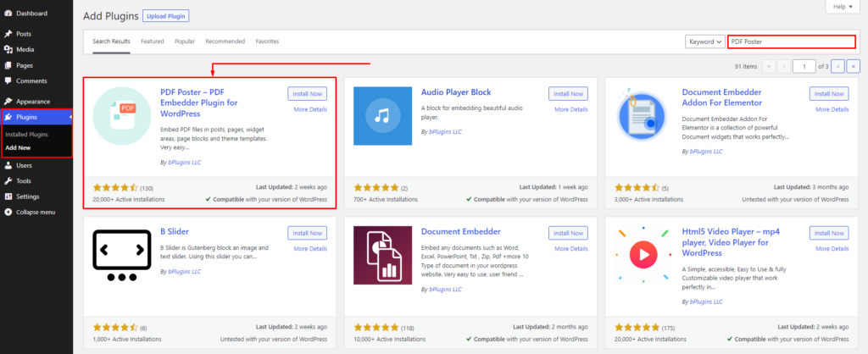Screen dimensions: 868x354
Task: Install the Audio Player Block plugin
Action: (x=568, y=94)
